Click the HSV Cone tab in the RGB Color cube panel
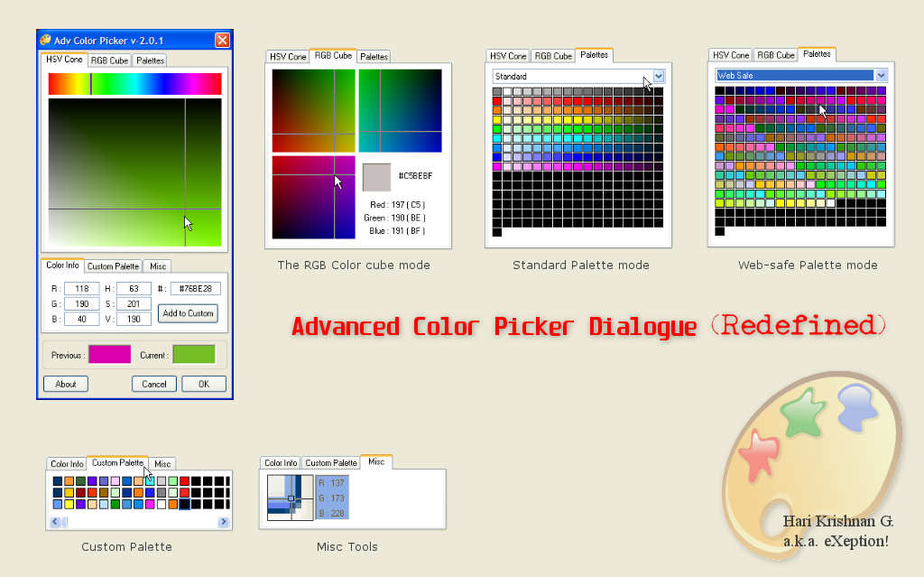This screenshot has height=577, width=924. pyautogui.click(x=288, y=57)
